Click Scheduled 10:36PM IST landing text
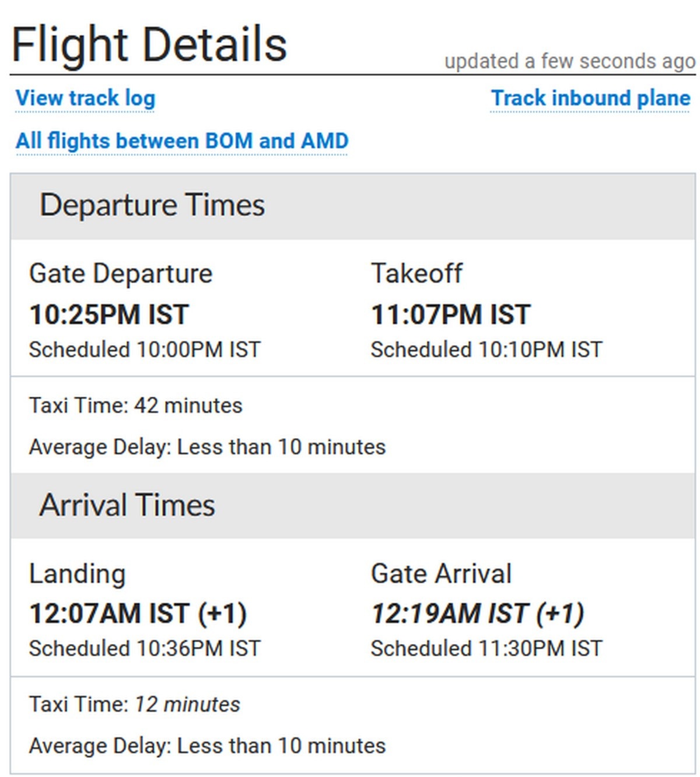Image resolution: width=700 pixels, height=777 pixels. 145,649
